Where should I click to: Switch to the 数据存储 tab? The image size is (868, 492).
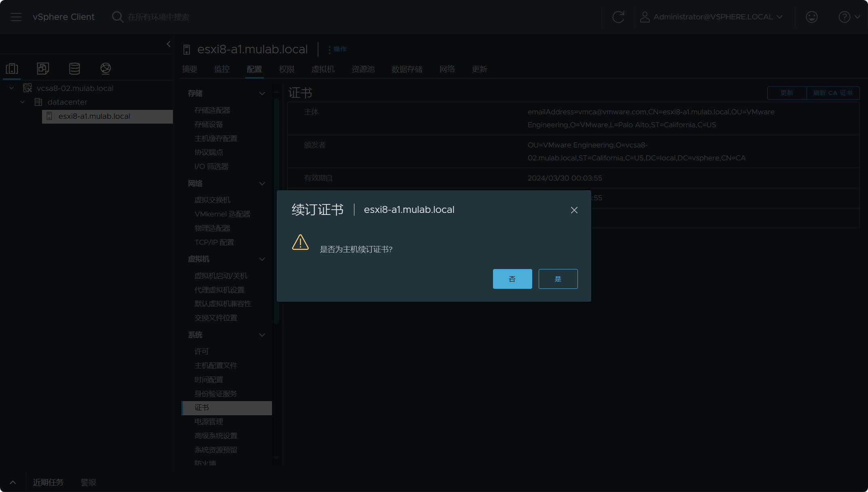pyautogui.click(x=407, y=69)
